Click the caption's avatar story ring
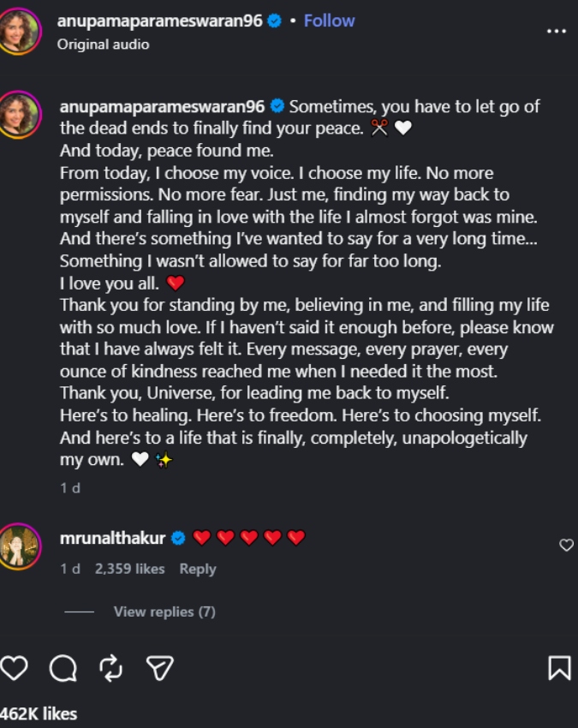The height and width of the screenshot is (728, 578). [19, 115]
